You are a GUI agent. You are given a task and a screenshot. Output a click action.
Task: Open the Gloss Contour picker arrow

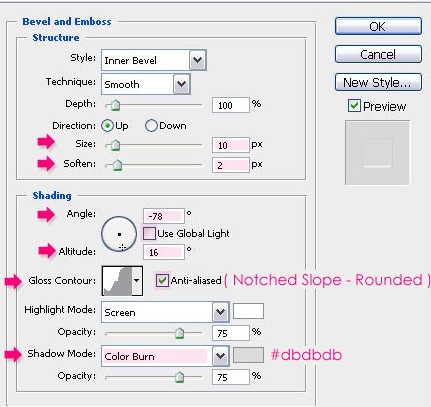click(x=137, y=281)
